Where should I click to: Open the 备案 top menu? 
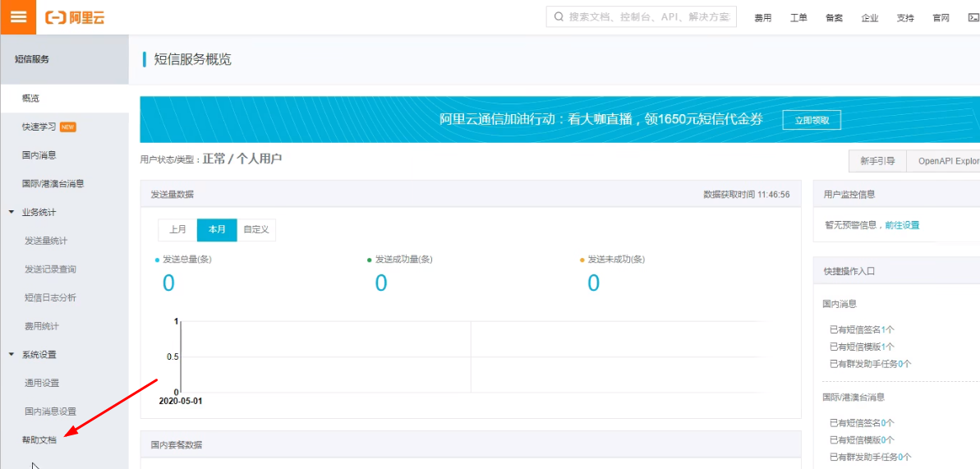coord(834,18)
